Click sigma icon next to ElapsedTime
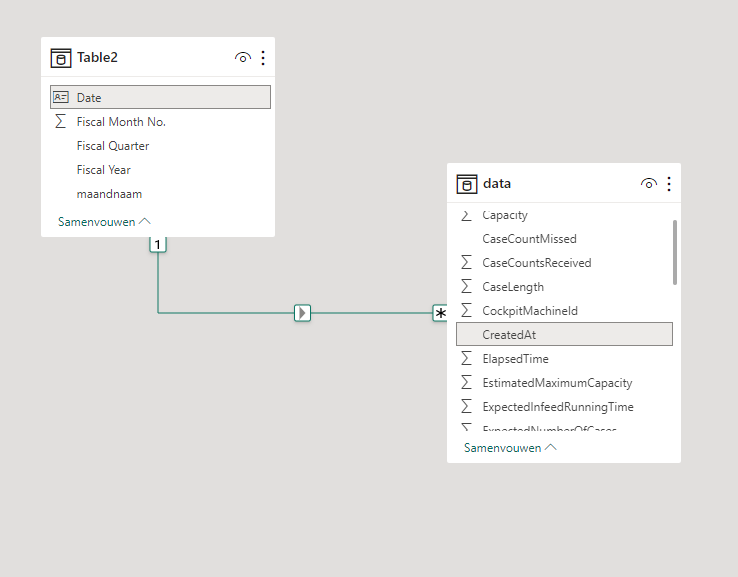This screenshot has width=738, height=577. coord(466,358)
